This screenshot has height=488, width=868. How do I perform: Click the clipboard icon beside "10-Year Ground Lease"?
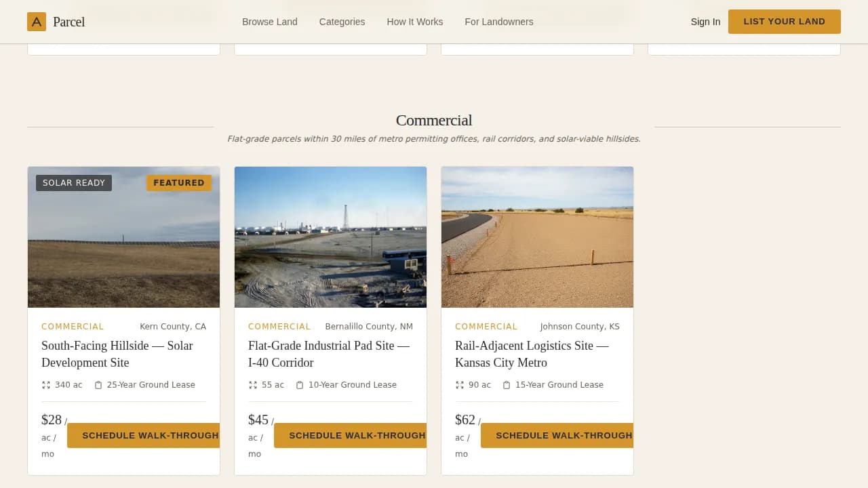point(300,384)
